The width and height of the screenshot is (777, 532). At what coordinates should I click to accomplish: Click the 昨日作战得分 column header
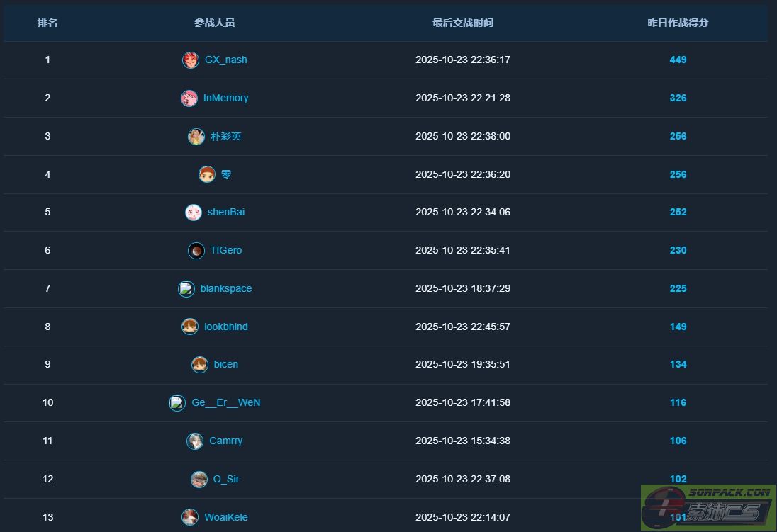tap(678, 23)
